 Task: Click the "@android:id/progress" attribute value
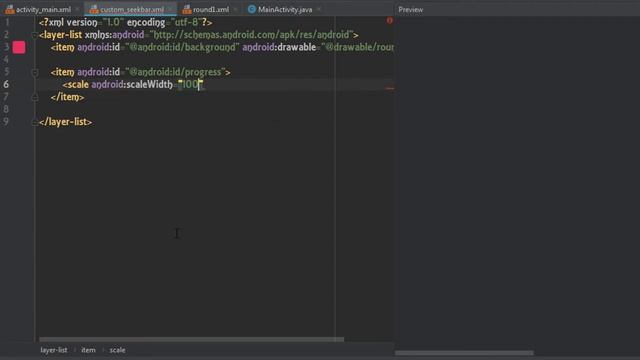pos(175,72)
